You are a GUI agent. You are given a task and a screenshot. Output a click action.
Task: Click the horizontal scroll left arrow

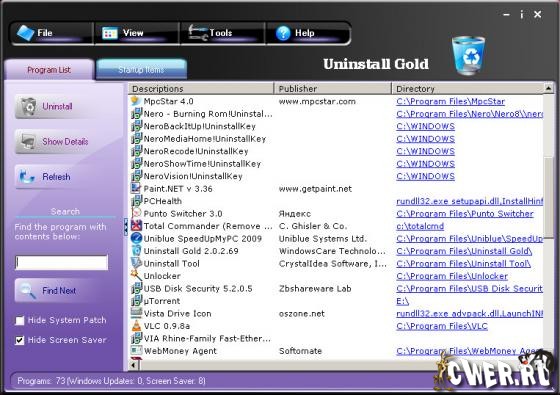tap(133, 365)
